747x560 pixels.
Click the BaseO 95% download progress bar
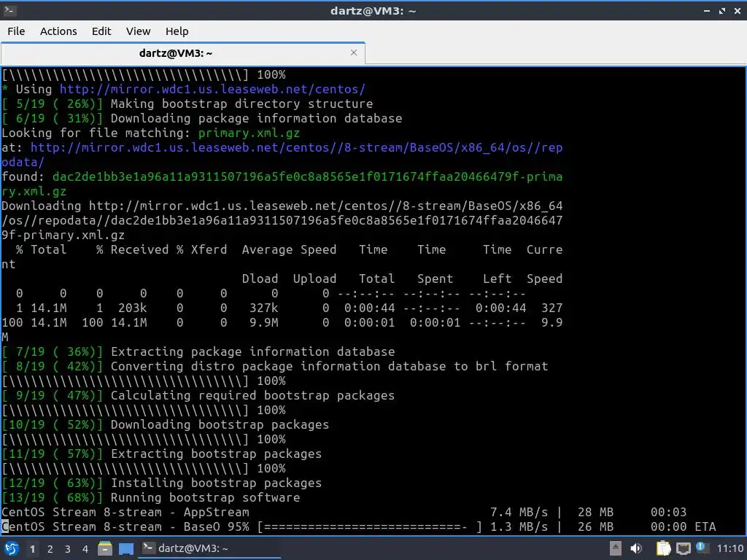[370, 526]
